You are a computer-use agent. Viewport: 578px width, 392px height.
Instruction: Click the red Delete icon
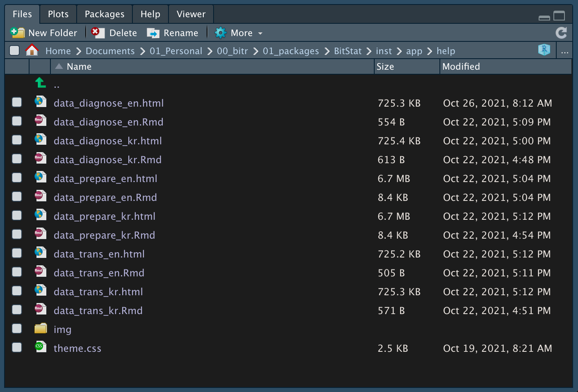98,32
